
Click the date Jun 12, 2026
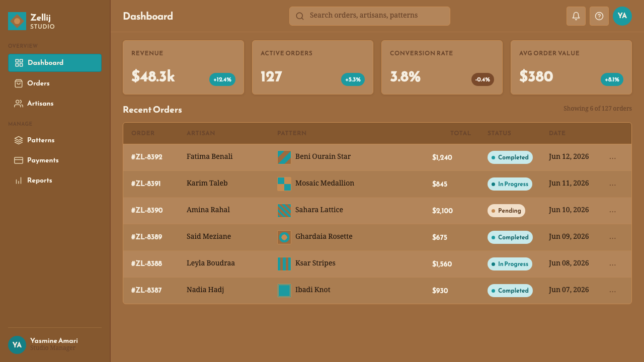tap(569, 157)
